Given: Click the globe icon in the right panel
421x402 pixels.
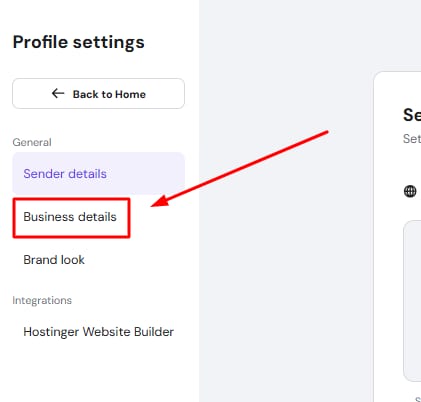Looking at the screenshot, I should (x=410, y=191).
